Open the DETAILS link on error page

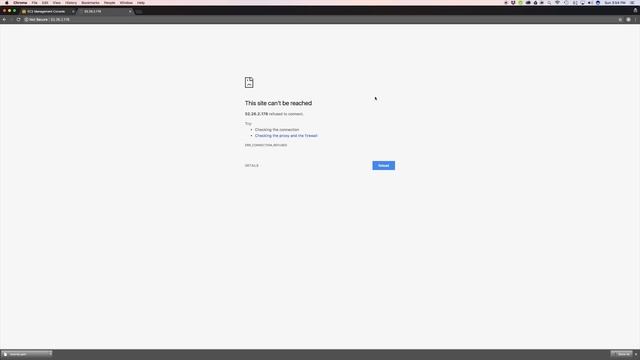click(x=251, y=165)
